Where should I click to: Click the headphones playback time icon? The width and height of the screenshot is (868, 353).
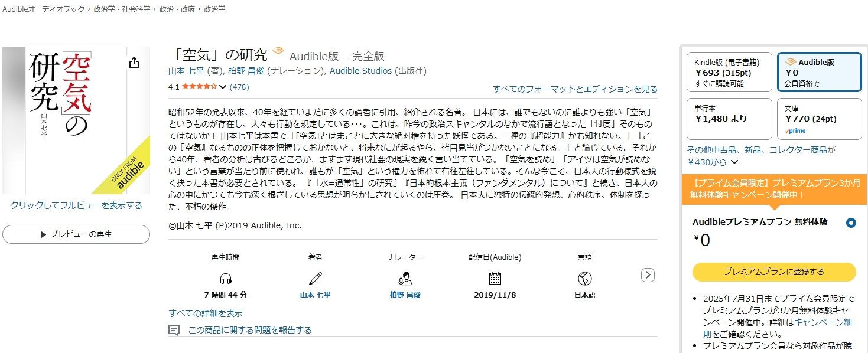[x=225, y=279]
